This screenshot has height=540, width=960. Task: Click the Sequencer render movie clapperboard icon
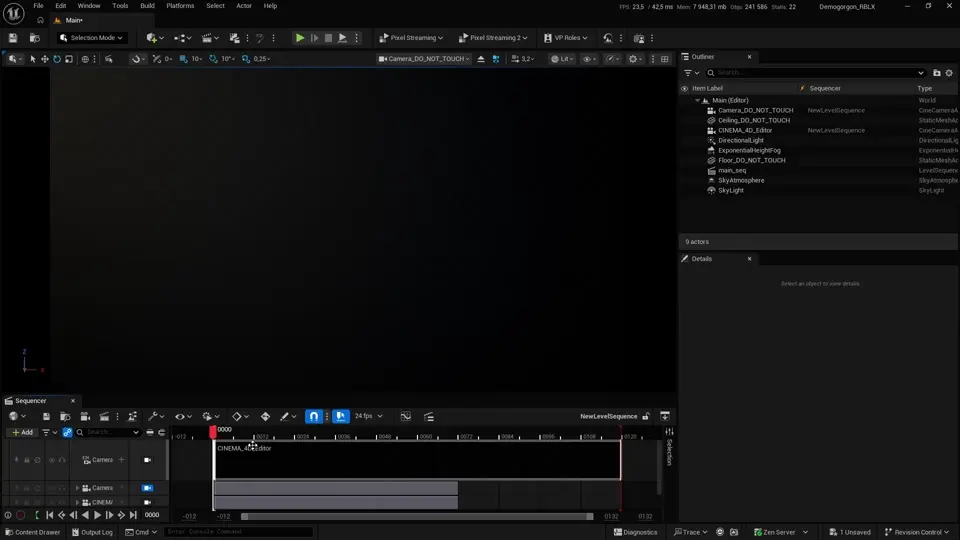pos(104,416)
